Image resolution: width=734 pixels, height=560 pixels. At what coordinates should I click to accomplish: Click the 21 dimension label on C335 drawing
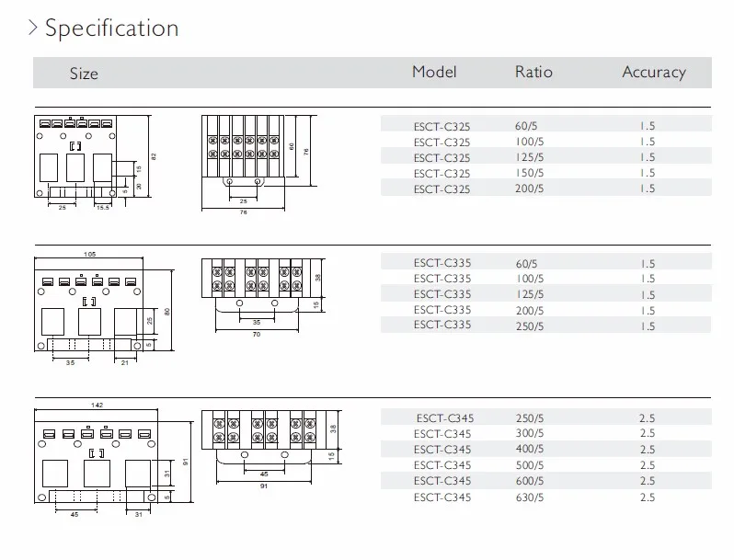click(125, 362)
